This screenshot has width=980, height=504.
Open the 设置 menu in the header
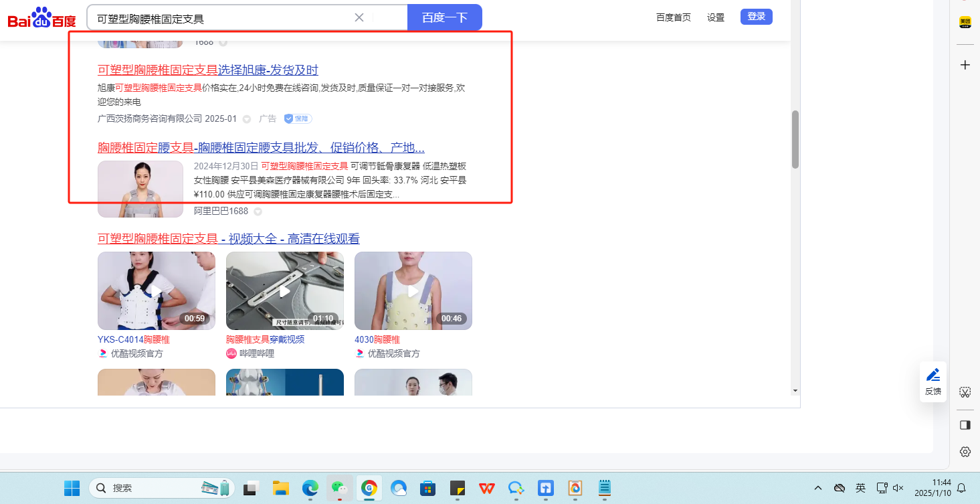(715, 17)
